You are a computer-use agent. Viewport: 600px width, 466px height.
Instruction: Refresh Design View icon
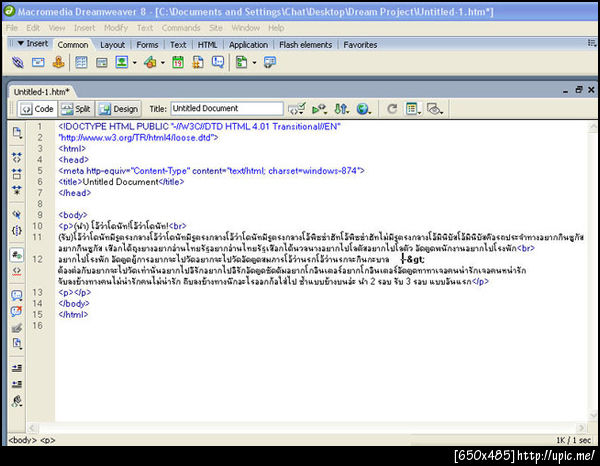(x=392, y=109)
